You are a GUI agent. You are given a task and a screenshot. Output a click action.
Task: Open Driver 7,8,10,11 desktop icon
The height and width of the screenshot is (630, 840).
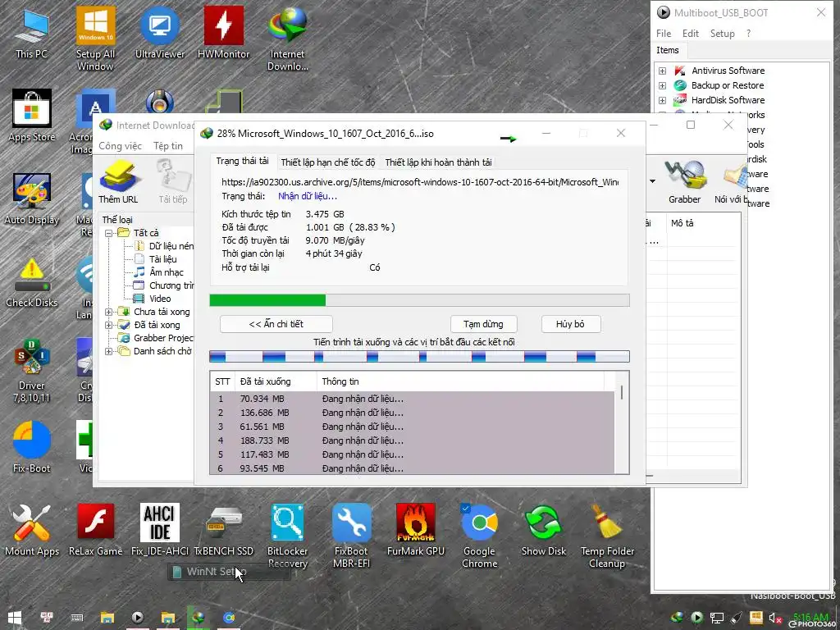click(x=32, y=371)
